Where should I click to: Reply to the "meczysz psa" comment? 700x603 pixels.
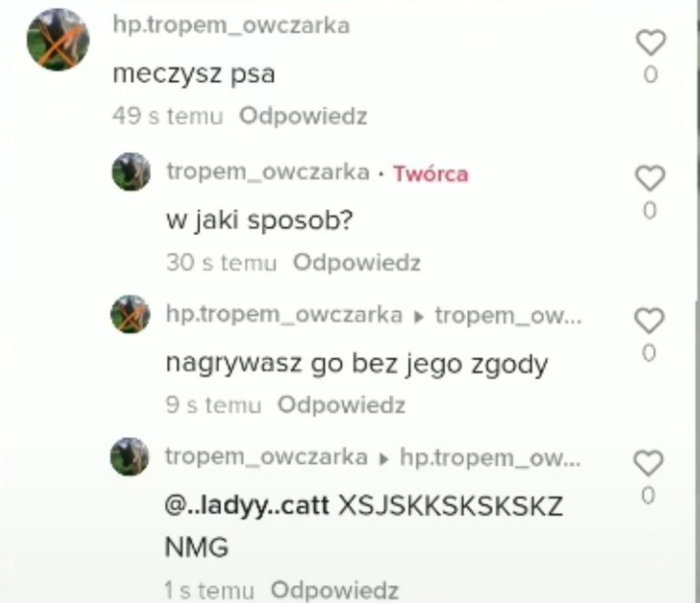coord(303,116)
